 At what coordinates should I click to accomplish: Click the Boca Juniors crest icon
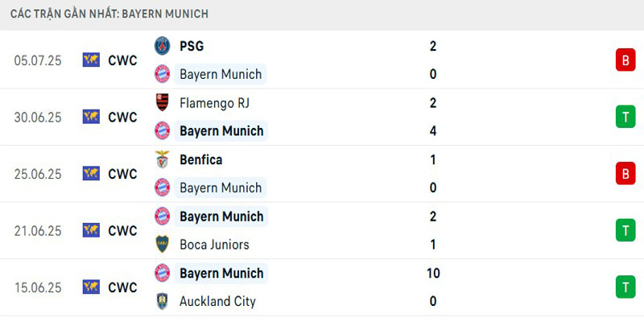(x=163, y=245)
